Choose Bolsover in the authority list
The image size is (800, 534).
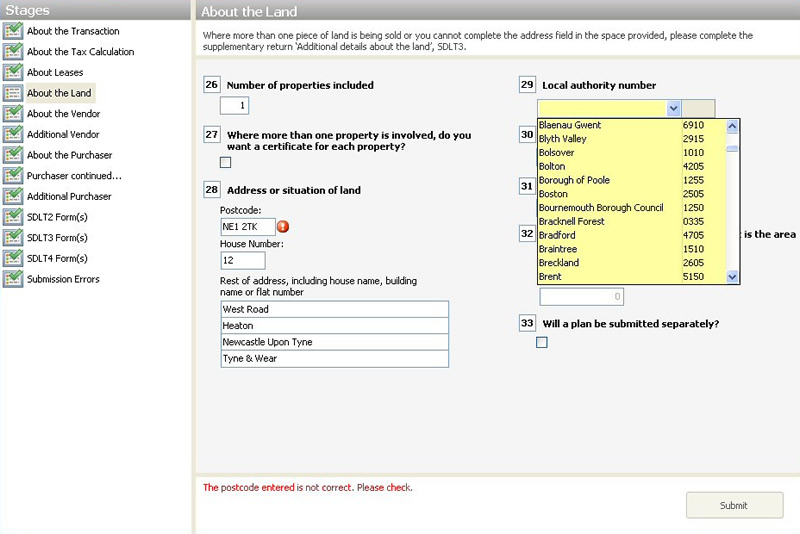pos(632,152)
